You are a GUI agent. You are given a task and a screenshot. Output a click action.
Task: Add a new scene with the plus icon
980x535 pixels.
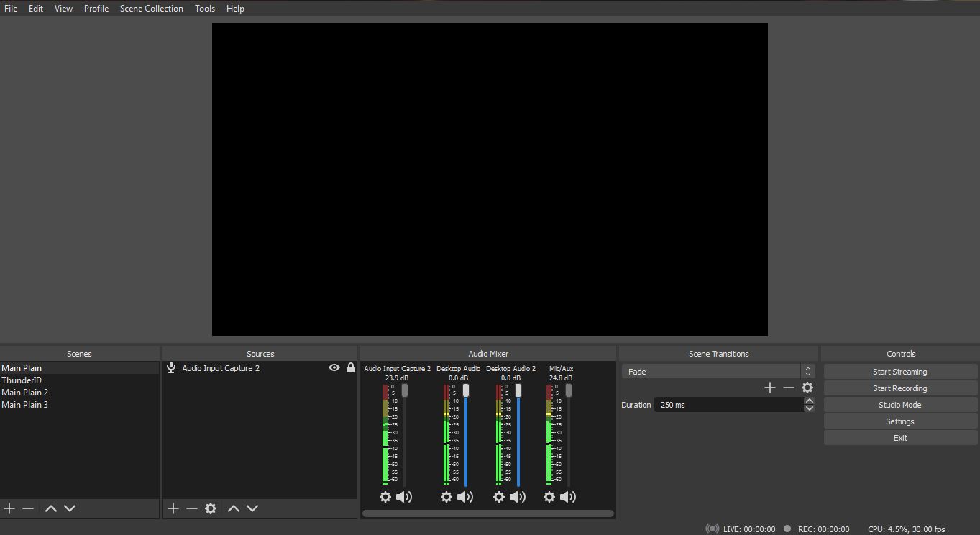click(9, 508)
